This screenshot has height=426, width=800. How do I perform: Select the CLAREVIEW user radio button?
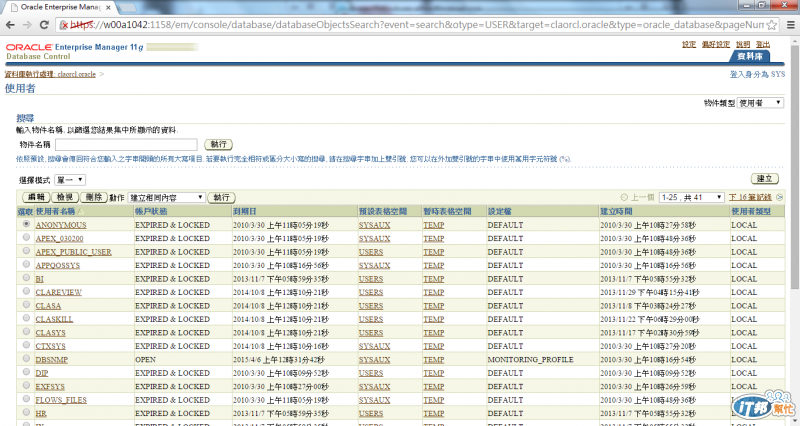pos(26,291)
